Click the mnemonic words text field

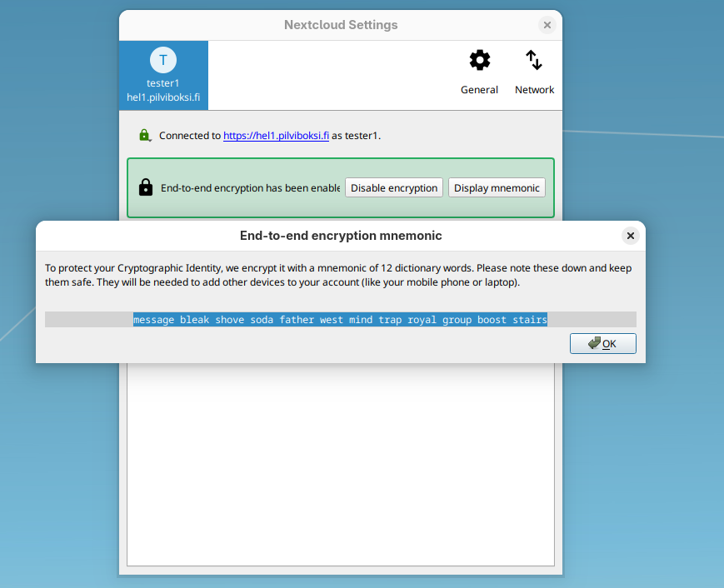340,319
